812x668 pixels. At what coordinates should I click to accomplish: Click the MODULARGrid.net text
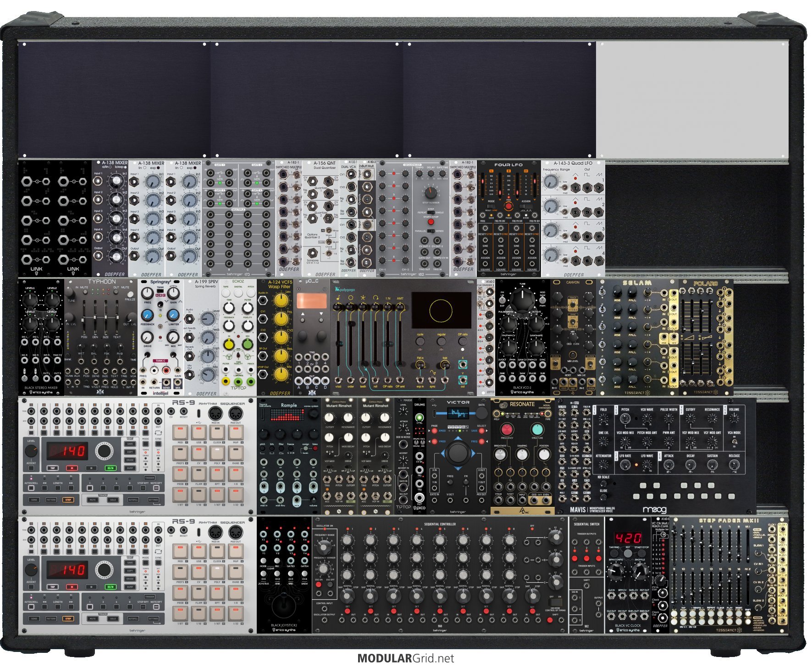tap(406, 658)
